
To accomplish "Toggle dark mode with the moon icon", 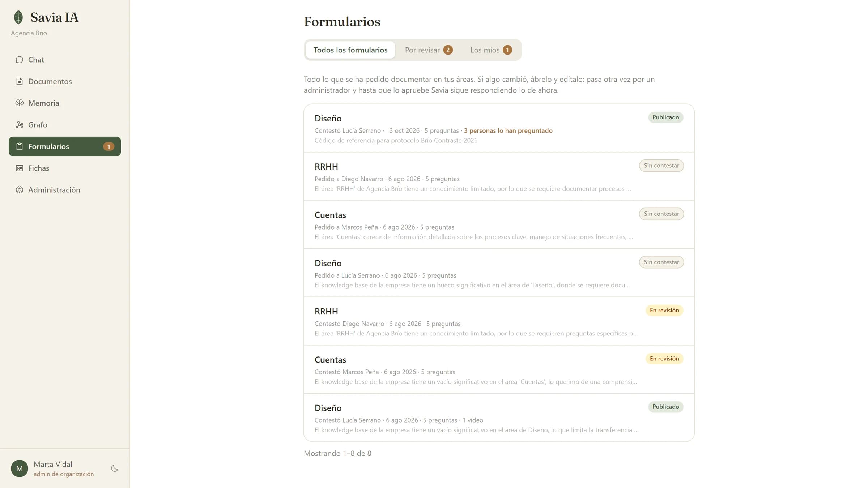I will (x=115, y=468).
